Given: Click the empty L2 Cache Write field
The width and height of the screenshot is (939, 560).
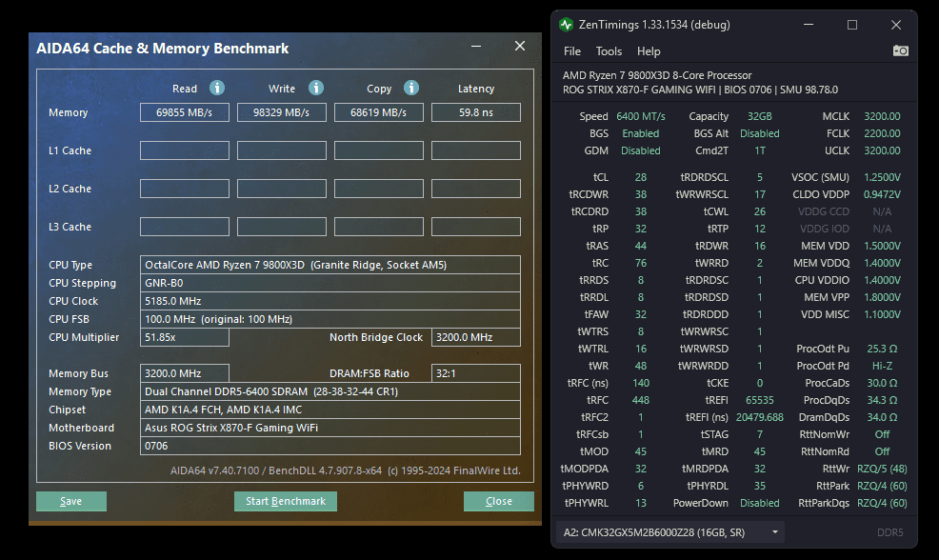Looking at the screenshot, I should (282, 189).
